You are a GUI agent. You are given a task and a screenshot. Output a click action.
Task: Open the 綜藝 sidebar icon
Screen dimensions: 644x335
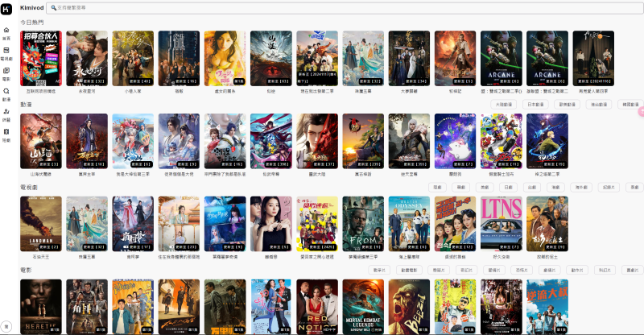[6, 114]
